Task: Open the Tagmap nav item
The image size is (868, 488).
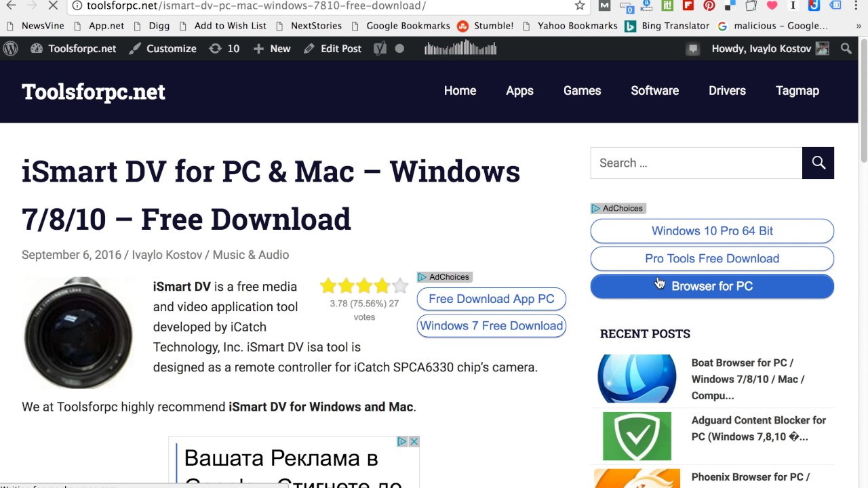Action: [797, 91]
